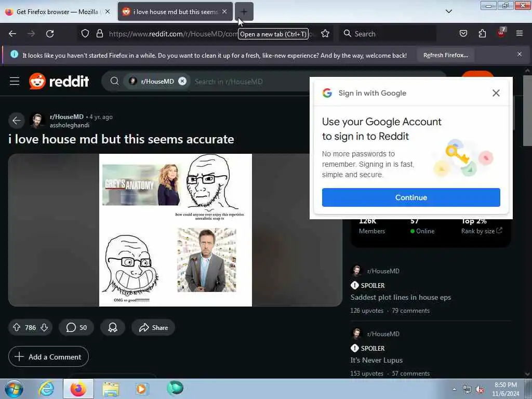Reload the current Reddit page

tap(50, 34)
